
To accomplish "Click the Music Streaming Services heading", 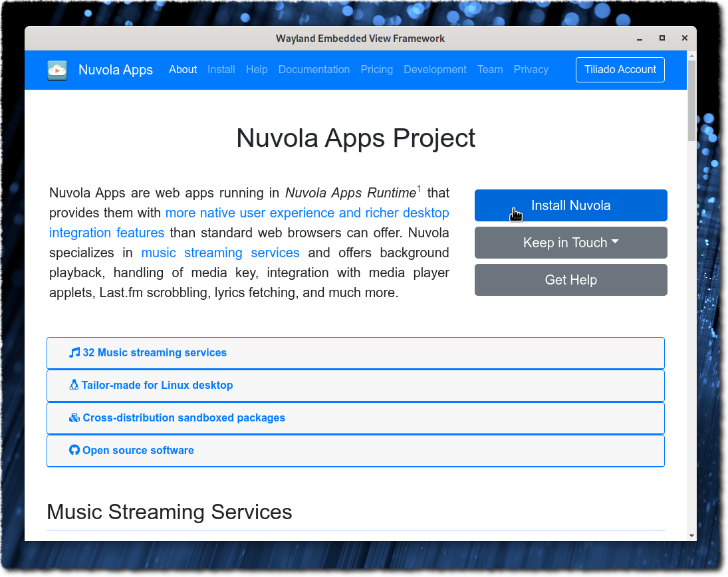I will [x=170, y=512].
